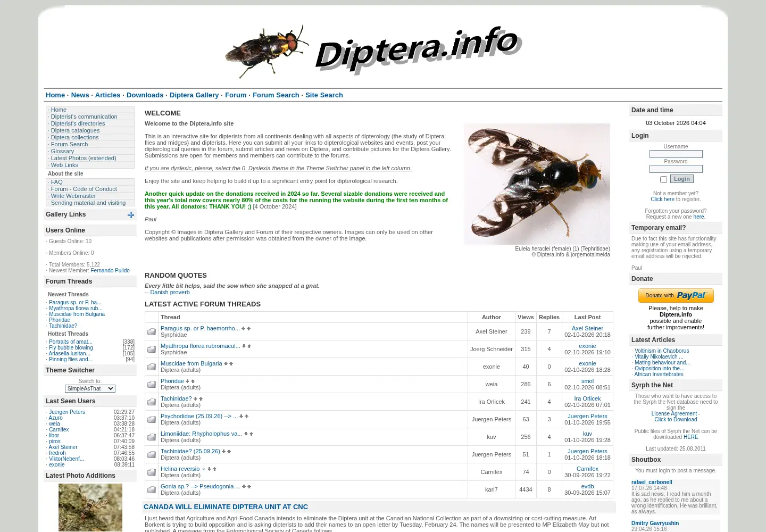Open the Voltinism in Chaoborus article link
This screenshot has width=766, height=532.
tap(662, 351)
